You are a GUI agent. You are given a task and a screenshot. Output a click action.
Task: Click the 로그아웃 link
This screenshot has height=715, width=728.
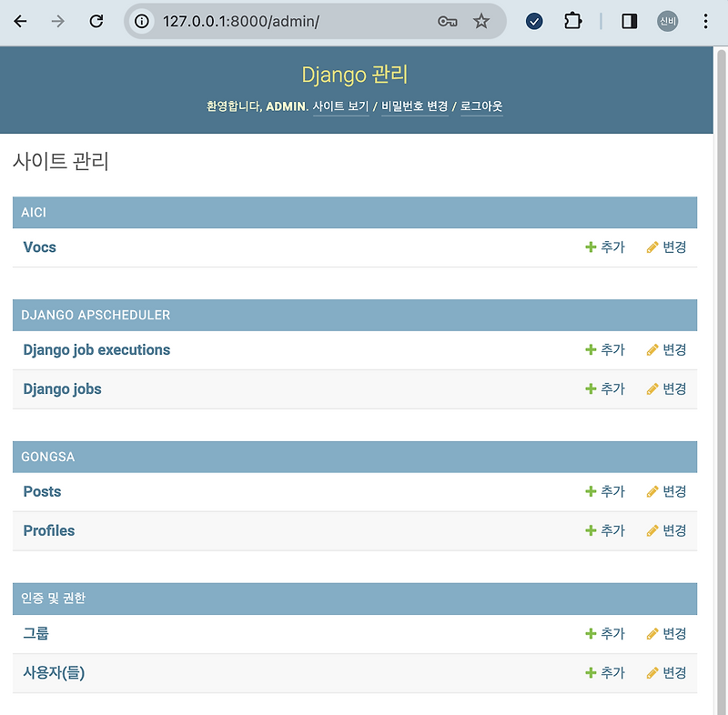point(481,106)
